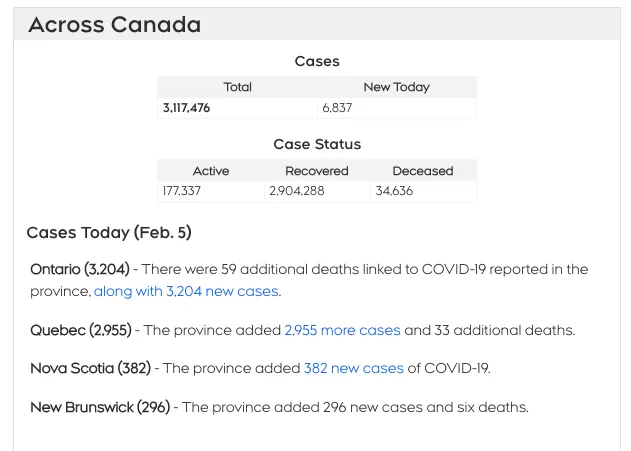This screenshot has height=451, width=631.
Task: Click the 'Across Canada' header title
Action: pos(115,25)
